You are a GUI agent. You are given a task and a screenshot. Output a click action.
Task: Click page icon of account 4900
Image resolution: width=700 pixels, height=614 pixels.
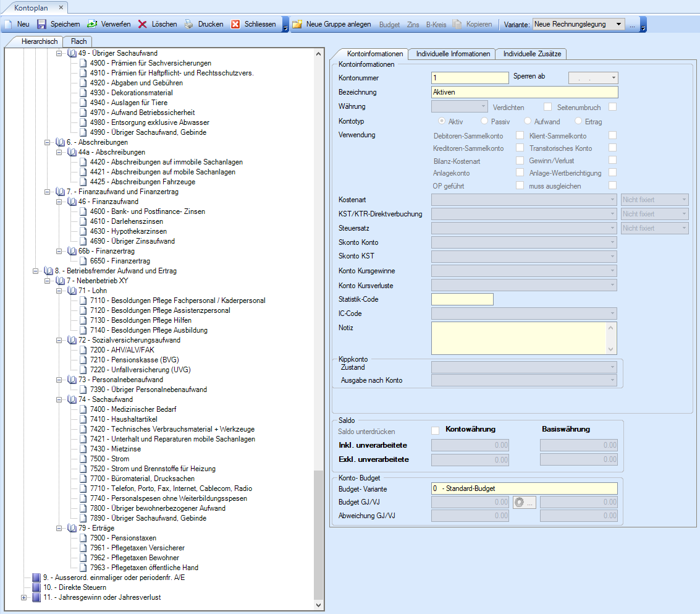pyautogui.click(x=83, y=63)
